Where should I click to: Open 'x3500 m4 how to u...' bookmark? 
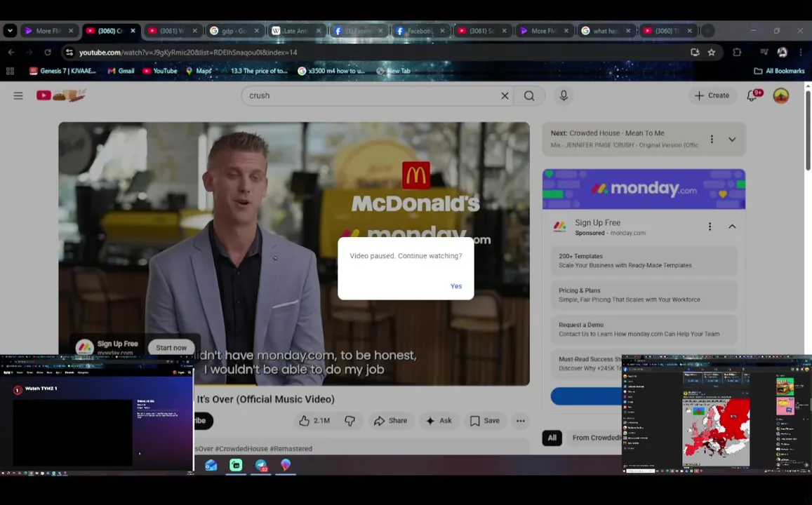click(331, 71)
